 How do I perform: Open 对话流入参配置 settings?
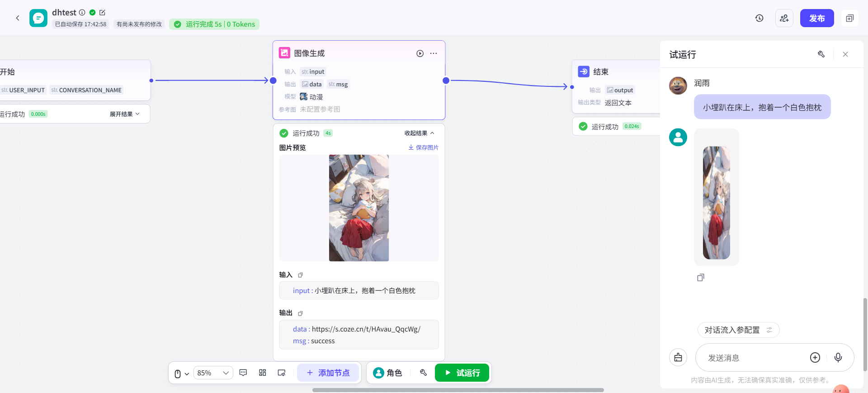click(x=739, y=330)
